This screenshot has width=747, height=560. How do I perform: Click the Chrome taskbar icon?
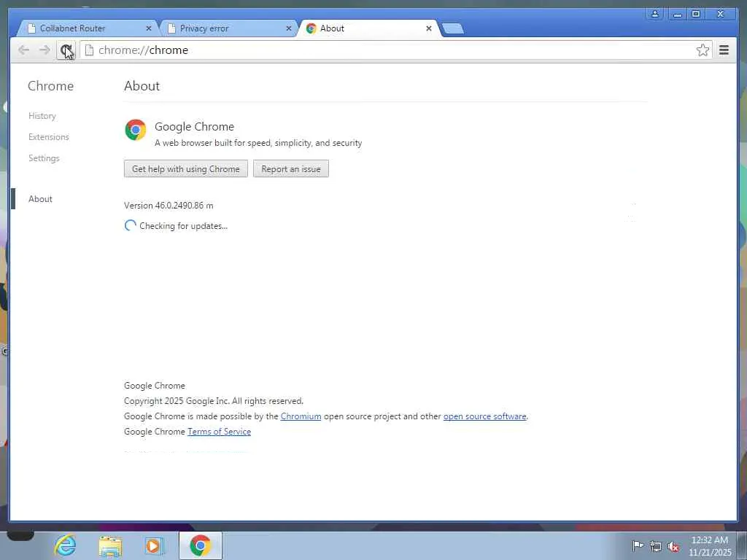pyautogui.click(x=201, y=545)
